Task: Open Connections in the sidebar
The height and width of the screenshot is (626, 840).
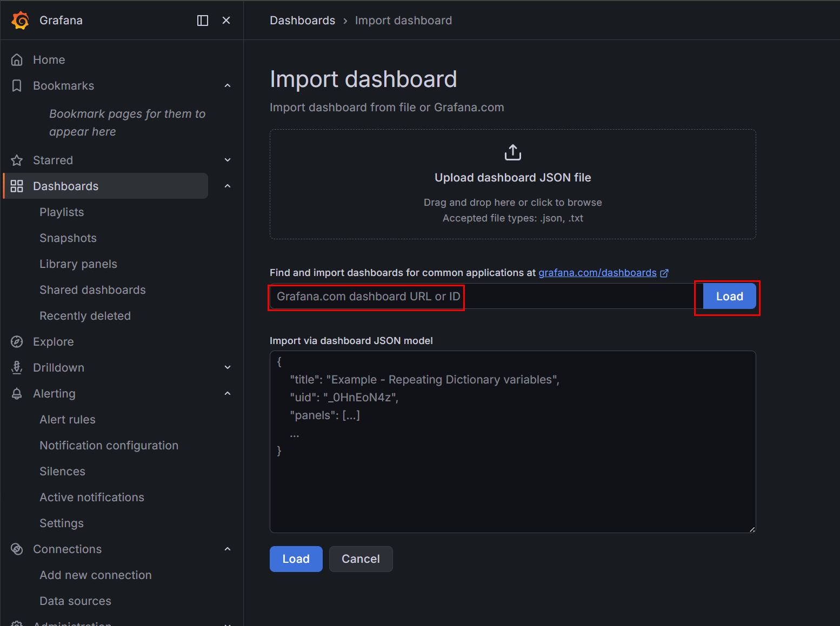Action: point(68,549)
